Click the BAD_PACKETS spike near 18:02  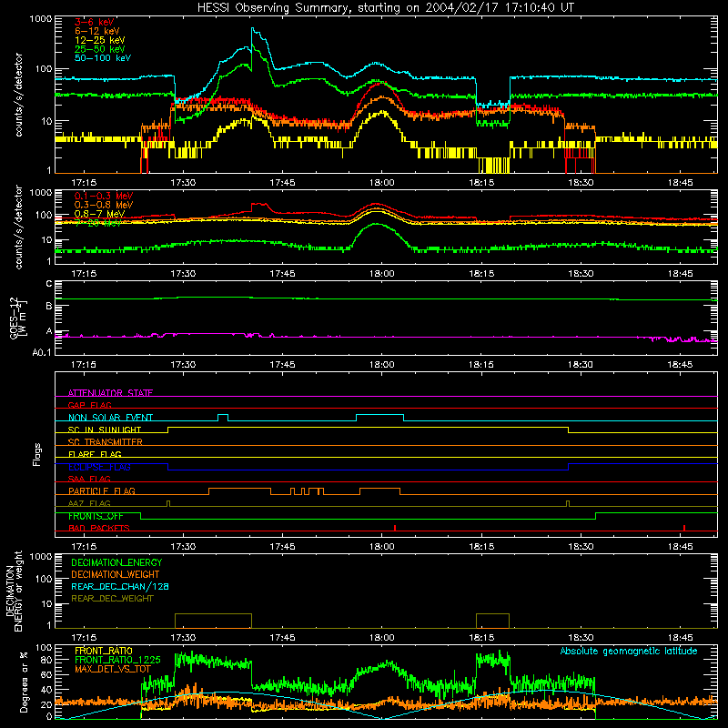pos(395,528)
